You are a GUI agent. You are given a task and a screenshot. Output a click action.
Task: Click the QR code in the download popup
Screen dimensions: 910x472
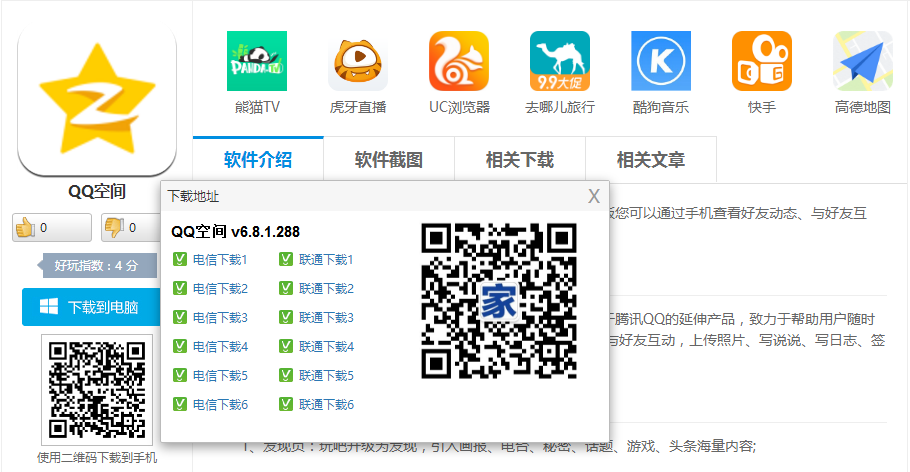coord(499,301)
